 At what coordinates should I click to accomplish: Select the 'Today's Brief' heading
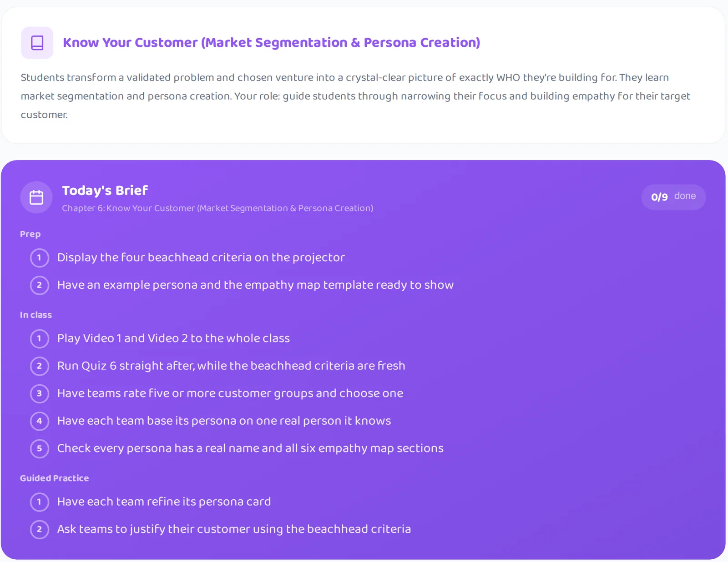[x=105, y=190]
